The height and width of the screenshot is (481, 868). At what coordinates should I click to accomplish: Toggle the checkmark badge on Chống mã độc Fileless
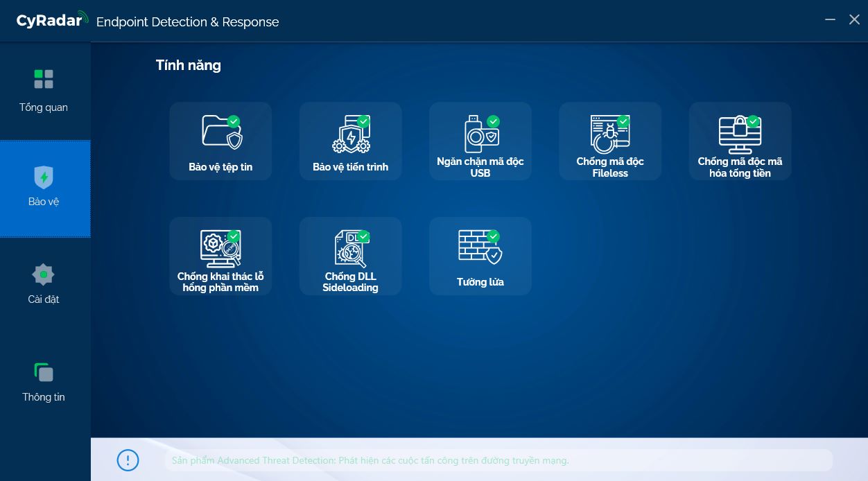tap(623, 122)
